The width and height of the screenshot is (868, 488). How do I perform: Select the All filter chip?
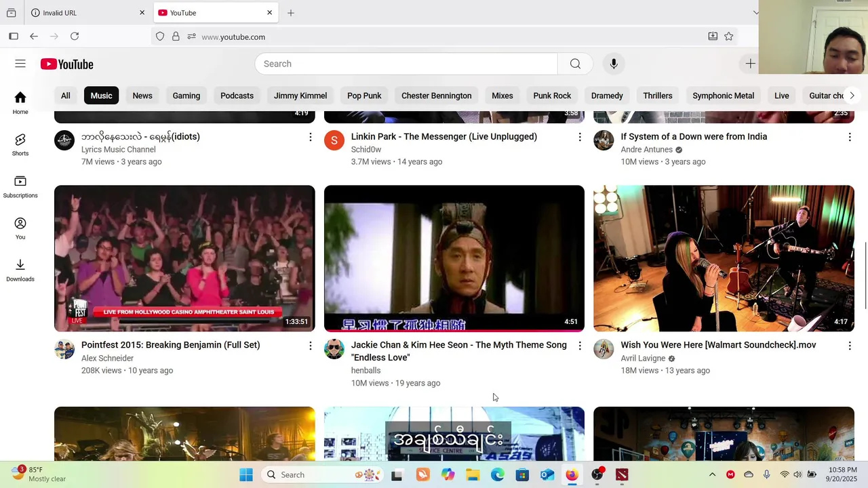65,96
